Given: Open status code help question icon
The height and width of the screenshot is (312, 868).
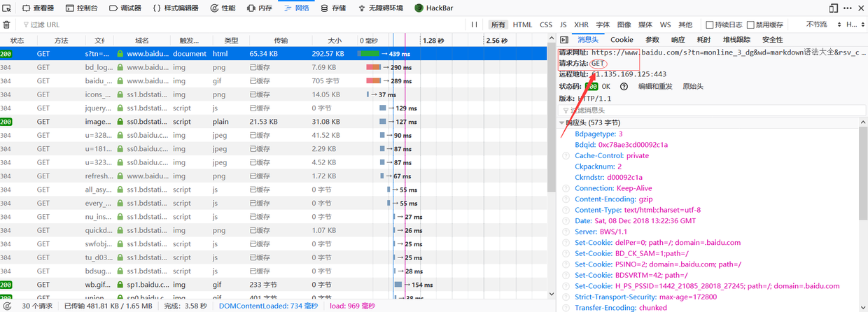Looking at the screenshot, I should tap(624, 86).
